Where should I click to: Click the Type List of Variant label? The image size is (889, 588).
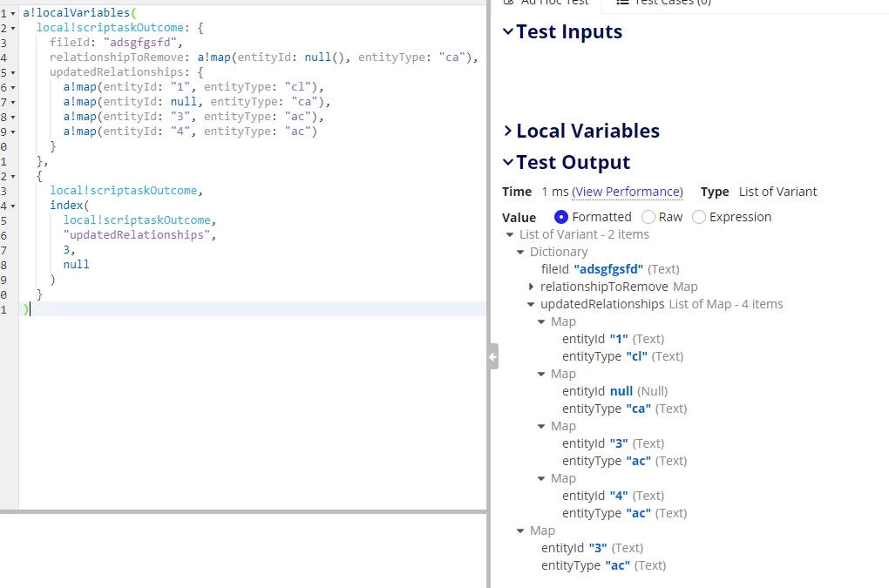758,192
